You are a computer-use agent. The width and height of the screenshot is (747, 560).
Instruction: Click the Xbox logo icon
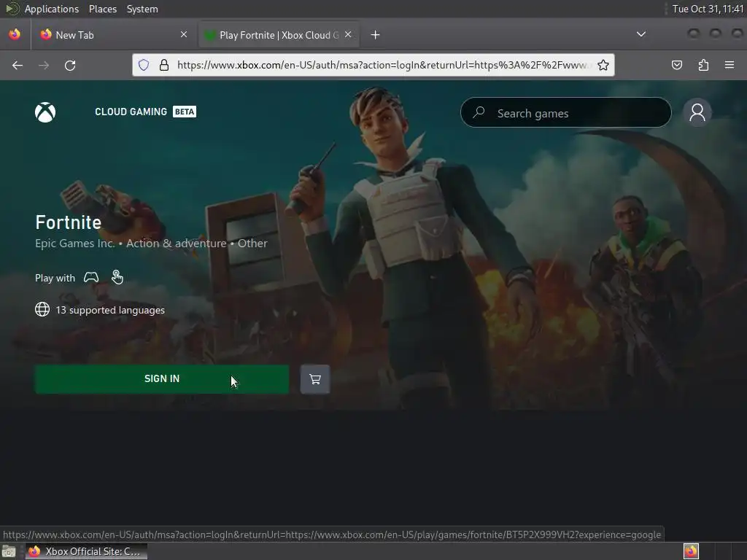[x=45, y=112]
